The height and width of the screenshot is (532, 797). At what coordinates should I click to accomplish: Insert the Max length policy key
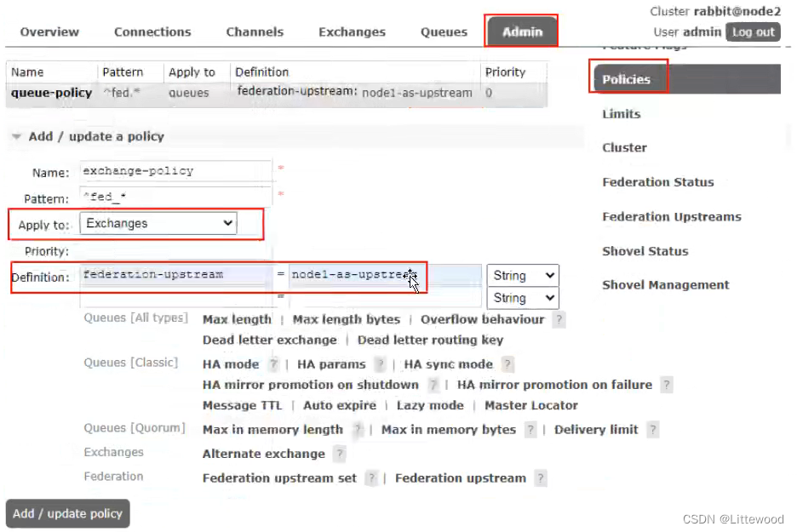[237, 319]
